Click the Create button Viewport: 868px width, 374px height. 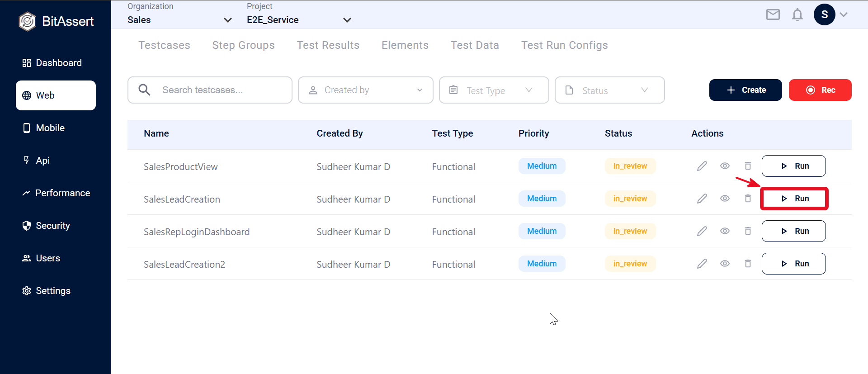[x=745, y=90]
